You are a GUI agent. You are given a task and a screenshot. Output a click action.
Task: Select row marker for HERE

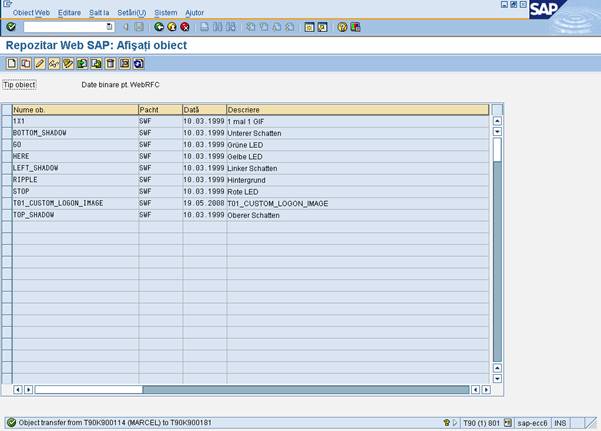click(7, 156)
